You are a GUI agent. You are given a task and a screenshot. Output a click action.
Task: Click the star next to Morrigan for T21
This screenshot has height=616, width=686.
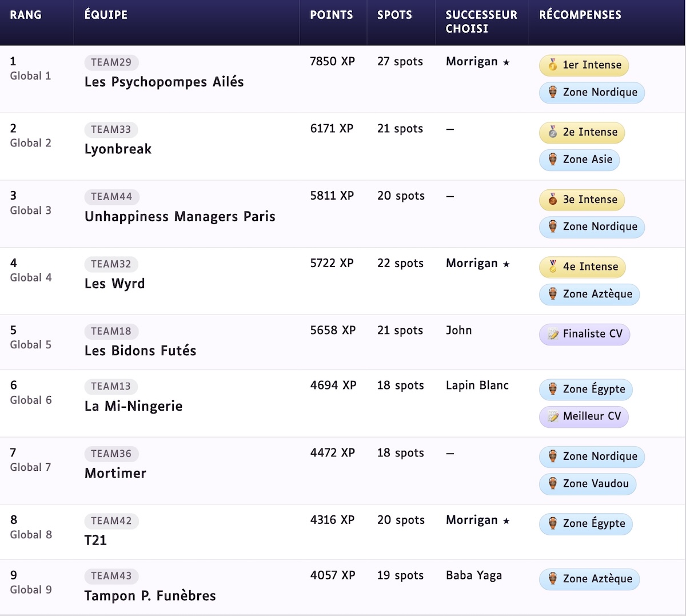pyautogui.click(x=506, y=521)
